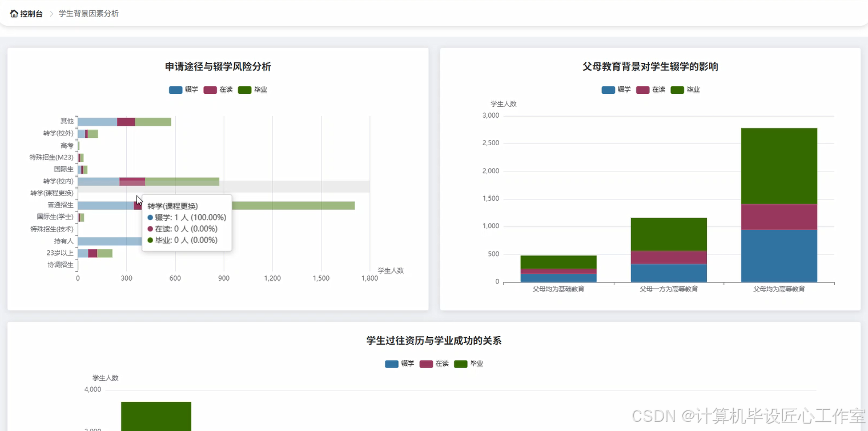The image size is (868, 431).
Task: Toggle 毕业 legend in 学生过往资历 chart
Action: tap(469, 364)
